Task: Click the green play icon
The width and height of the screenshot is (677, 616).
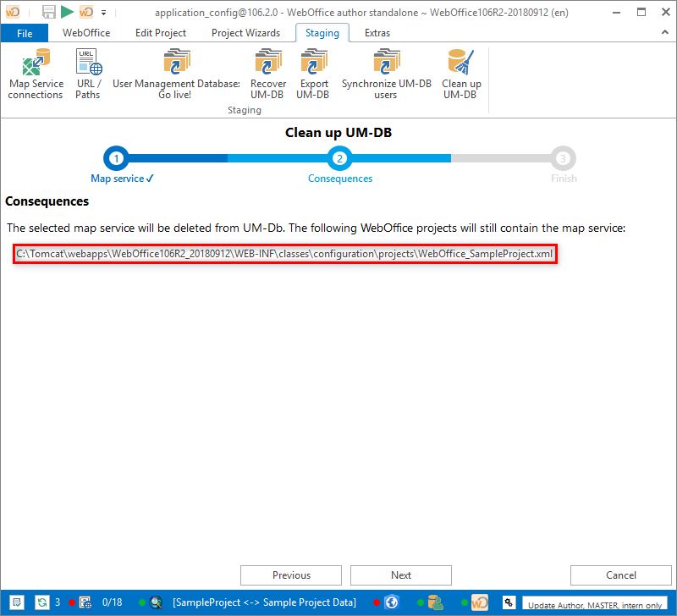Action: [x=67, y=12]
